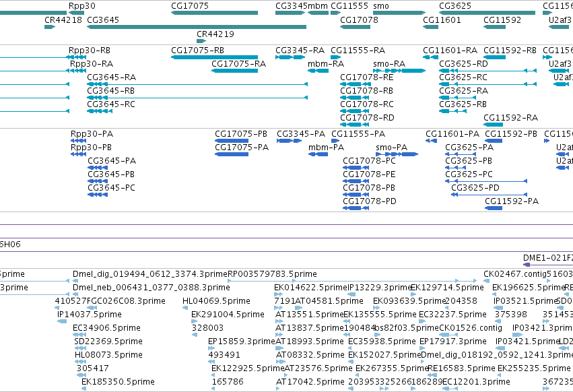
Task: Click the CG3625-PD protein label
Action: pyautogui.click(x=475, y=188)
